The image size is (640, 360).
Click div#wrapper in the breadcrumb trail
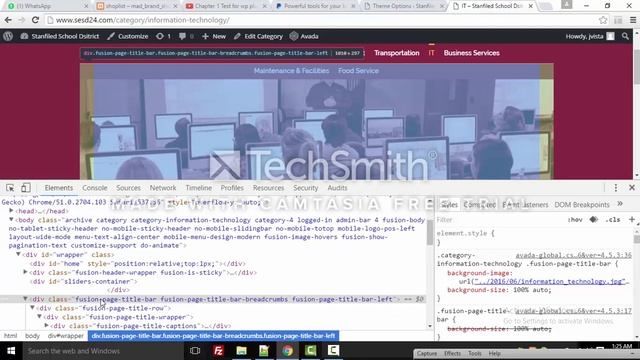tap(65, 336)
